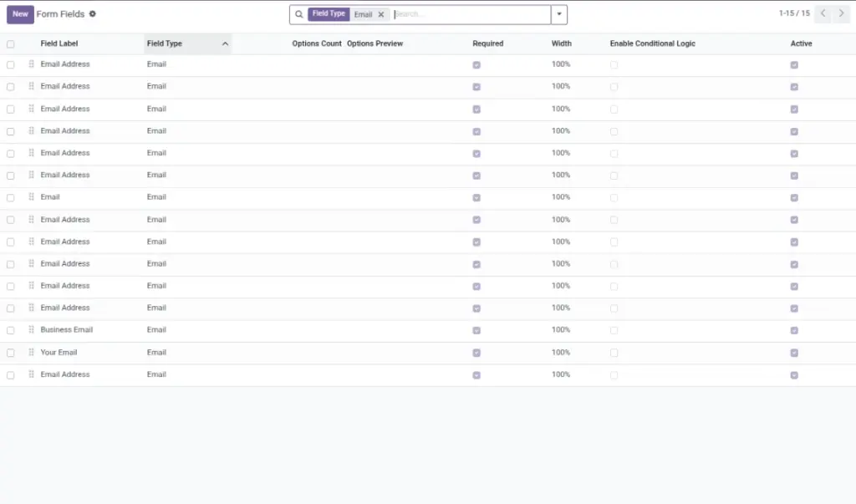The image size is (856, 504).
Task: Click the New button
Action: pos(20,14)
